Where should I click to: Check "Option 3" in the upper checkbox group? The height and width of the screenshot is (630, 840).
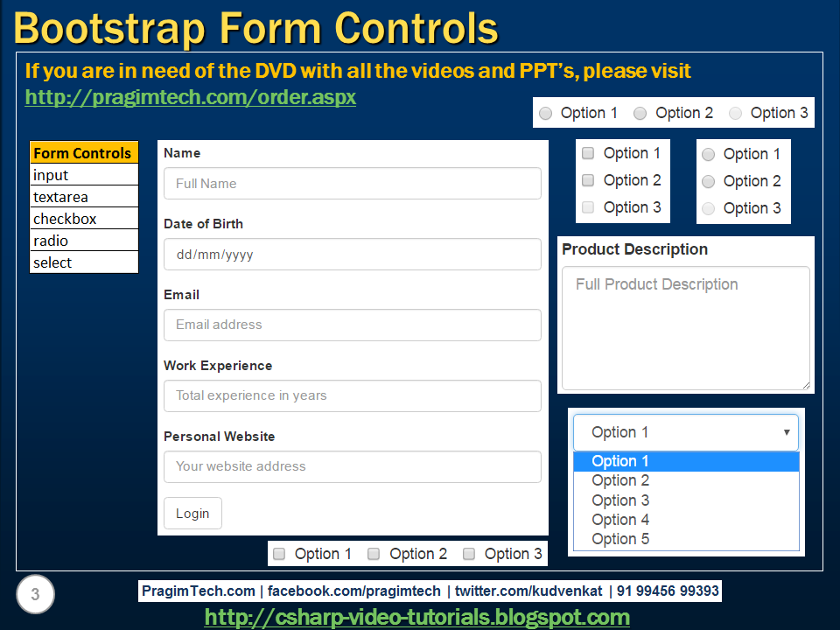588,207
